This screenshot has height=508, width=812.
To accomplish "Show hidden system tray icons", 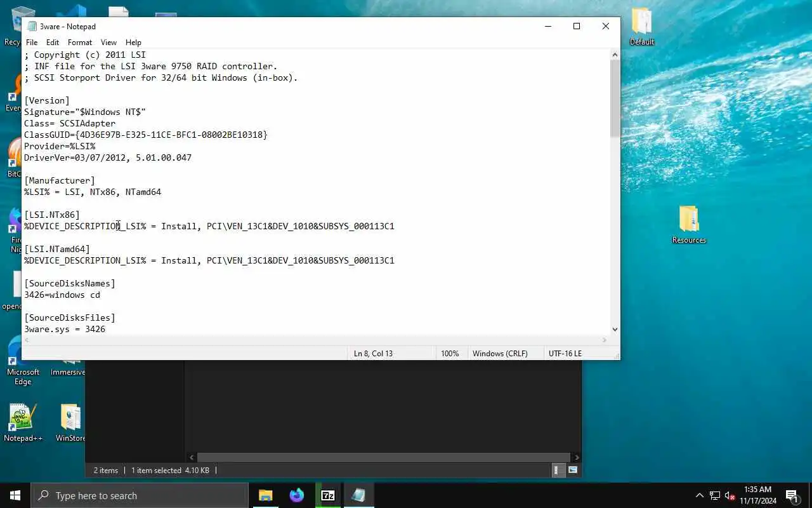I will tap(700, 495).
